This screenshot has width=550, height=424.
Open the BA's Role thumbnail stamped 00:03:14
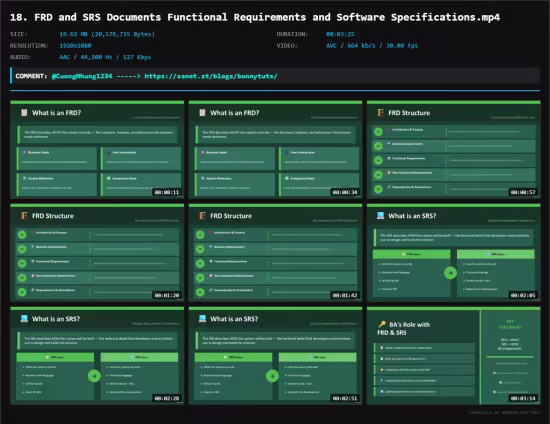click(454, 356)
